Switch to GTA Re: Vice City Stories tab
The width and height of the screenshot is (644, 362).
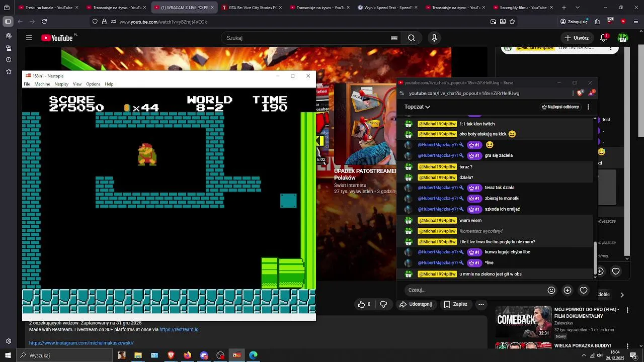tap(253, 8)
